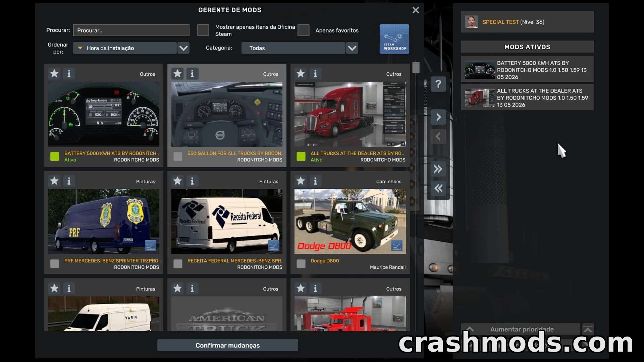Click the mod list scrollbar handle
Screen dimensions: 644x362
[x=416, y=67]
